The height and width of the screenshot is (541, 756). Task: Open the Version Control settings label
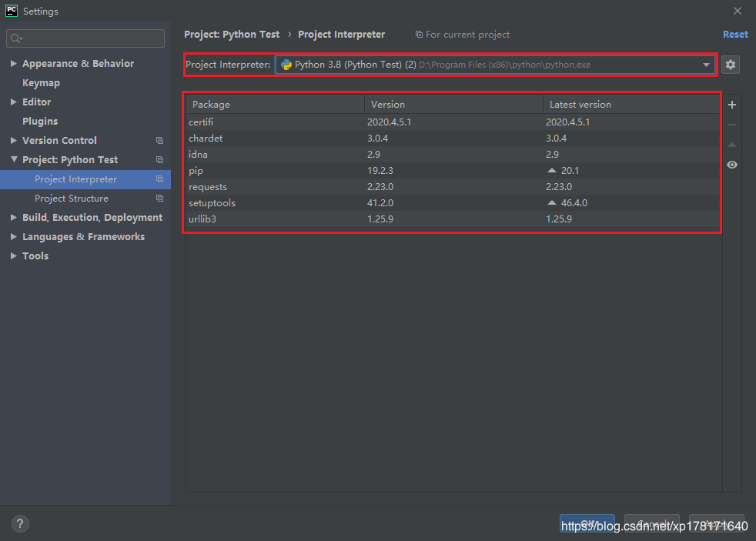point(59,141)
